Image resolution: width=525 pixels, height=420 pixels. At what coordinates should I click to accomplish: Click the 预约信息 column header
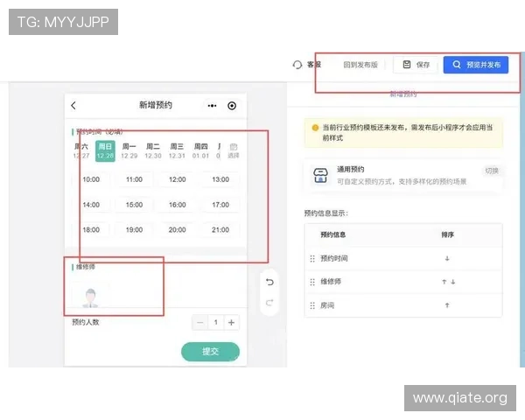tap(332, 234)
